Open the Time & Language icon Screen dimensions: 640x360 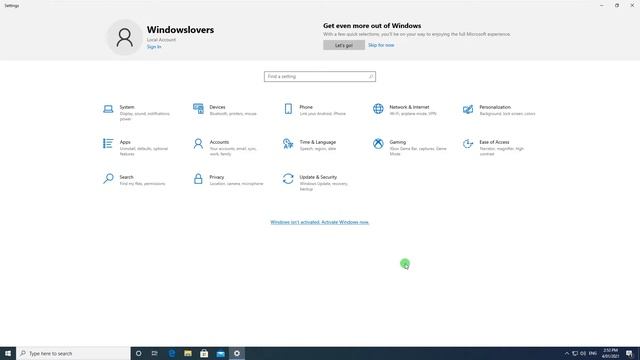click(x=288, y=144)
